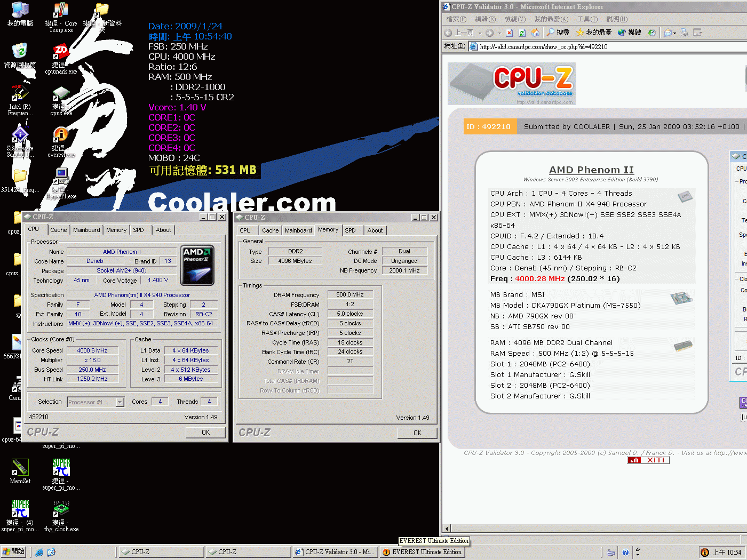Screen dimensions: 747x560
Task: Click the Specification field AMD Phenom II X4 940
Action: click(x=142, y=295)
